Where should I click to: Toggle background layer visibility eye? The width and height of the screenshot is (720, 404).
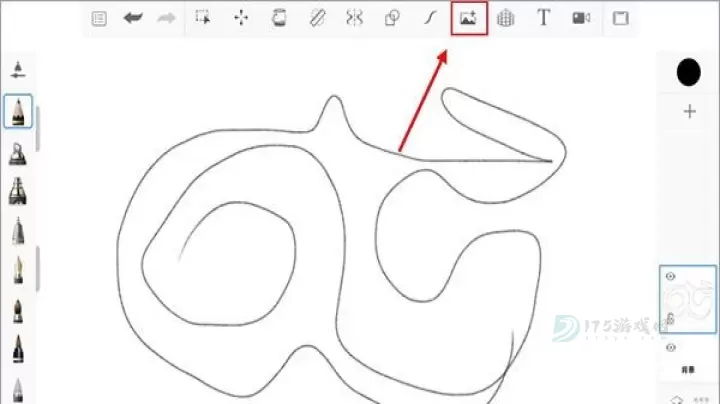coord(670,346)
